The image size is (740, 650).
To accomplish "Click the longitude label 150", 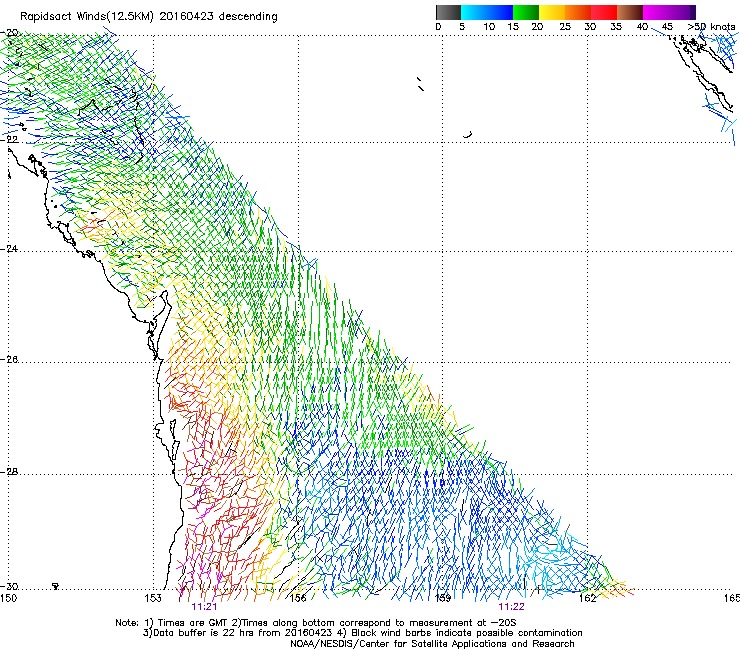I will coord(9,599).
